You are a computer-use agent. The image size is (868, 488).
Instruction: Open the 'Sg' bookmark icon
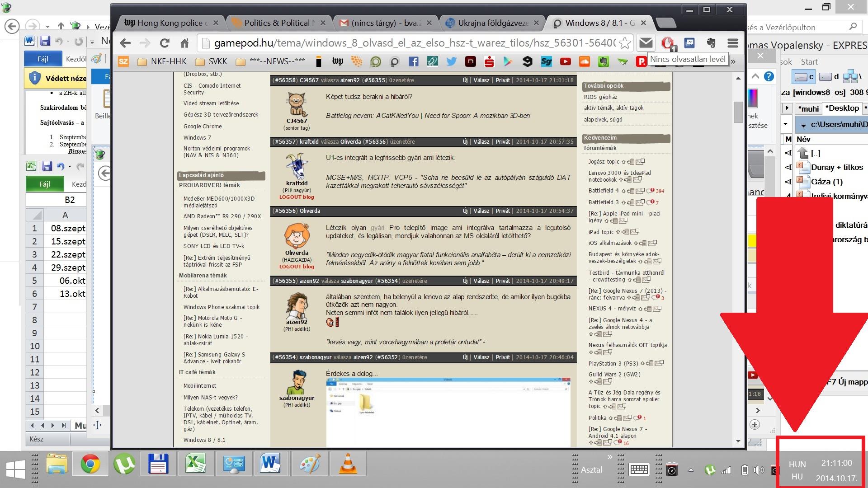tap(546, 61)
